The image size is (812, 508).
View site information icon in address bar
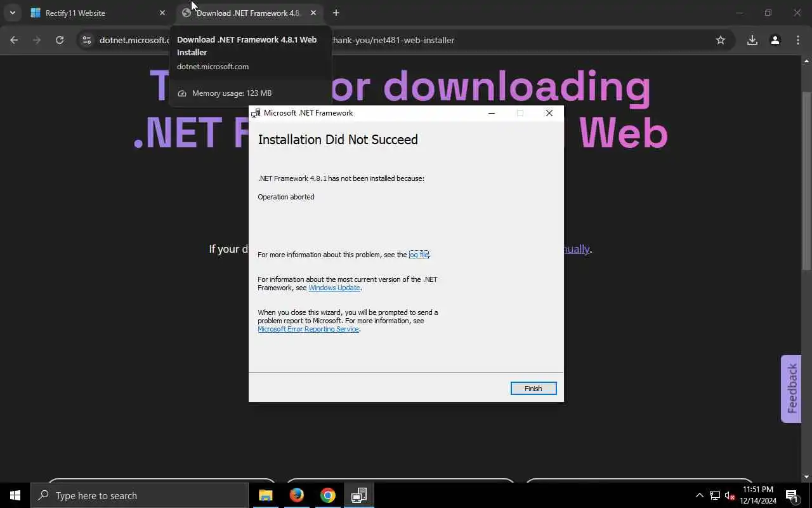tap(87, 40)
